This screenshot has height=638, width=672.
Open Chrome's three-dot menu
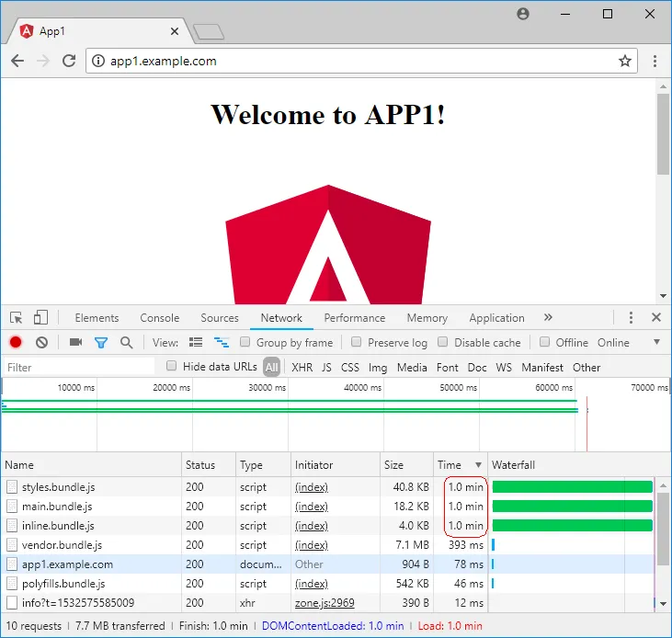coord(655,61)
